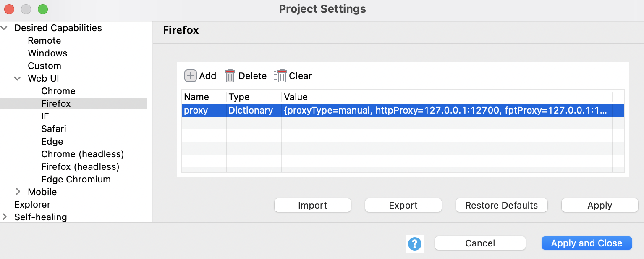The image size is (644, 259).
Task: Open Remote desired capabilities
Action: [44, 40]
